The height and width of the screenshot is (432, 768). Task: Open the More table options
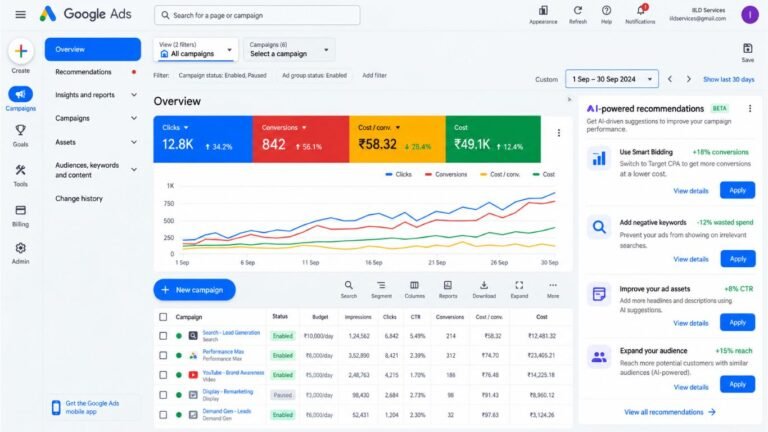(x=553, y=289)
